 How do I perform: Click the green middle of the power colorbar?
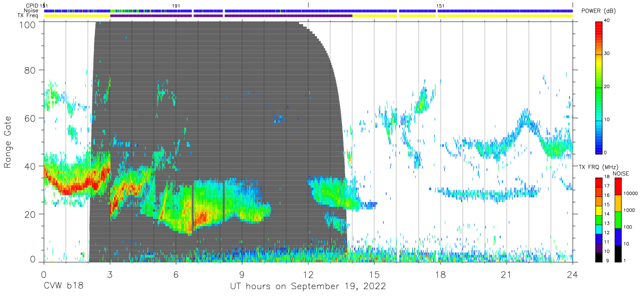click(x=599, y=86)
